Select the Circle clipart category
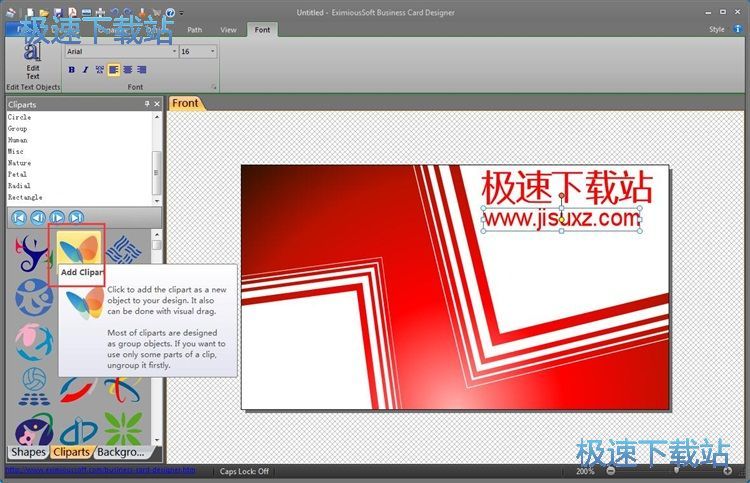Screen dimensions: 750x483 point(19,117)
